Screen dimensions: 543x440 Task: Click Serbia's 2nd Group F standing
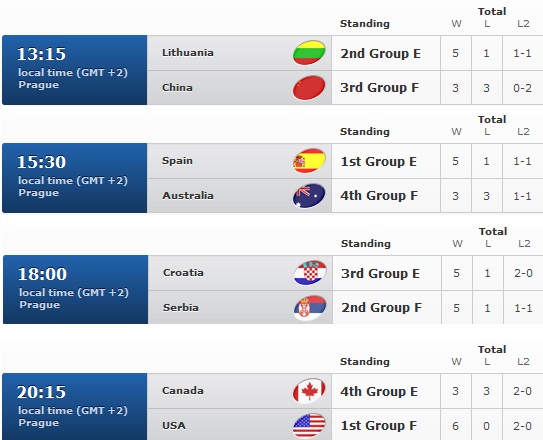pos(381,307)
